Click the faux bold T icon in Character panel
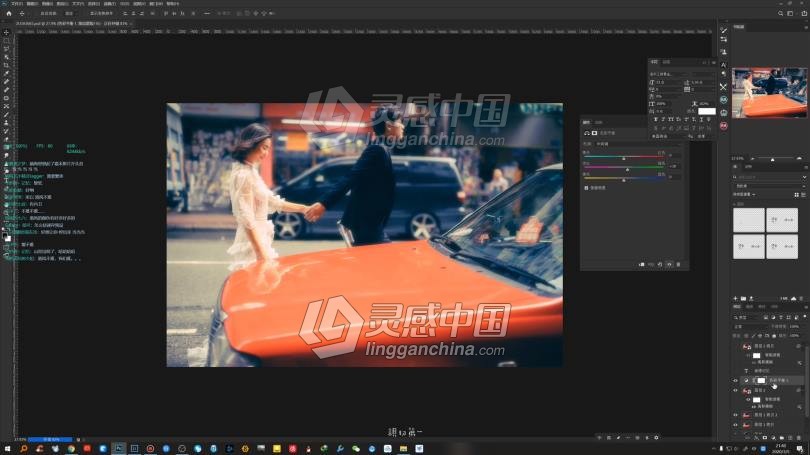Image resolution: width=810 pixels, height=455 pixels. click(x=656, y=119)
